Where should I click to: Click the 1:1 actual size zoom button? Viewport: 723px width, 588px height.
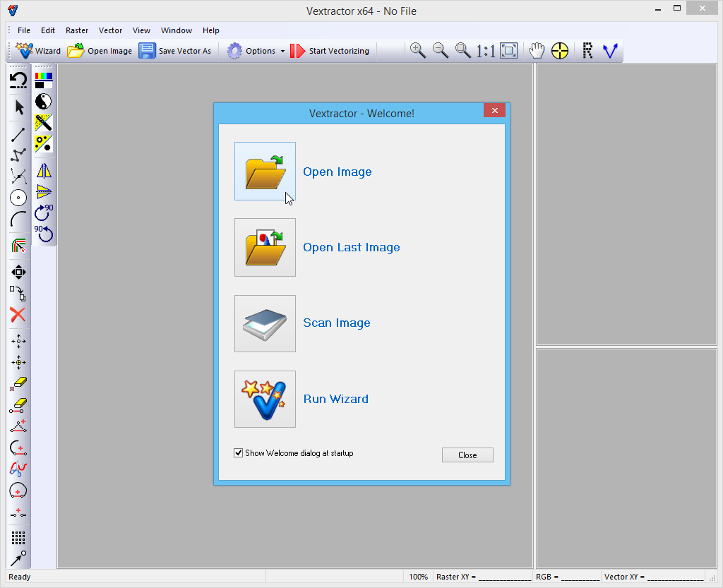[485, 51]
